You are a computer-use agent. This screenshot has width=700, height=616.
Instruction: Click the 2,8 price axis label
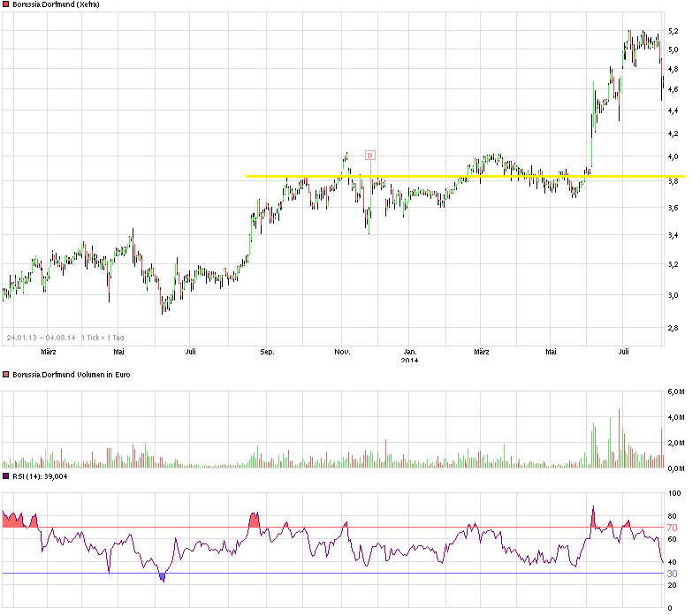pyautogui.click(x=673, y=328)
